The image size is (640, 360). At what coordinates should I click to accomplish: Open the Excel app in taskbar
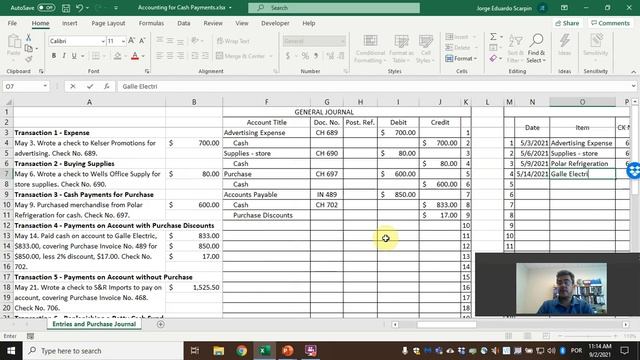[x=263, y=351]
